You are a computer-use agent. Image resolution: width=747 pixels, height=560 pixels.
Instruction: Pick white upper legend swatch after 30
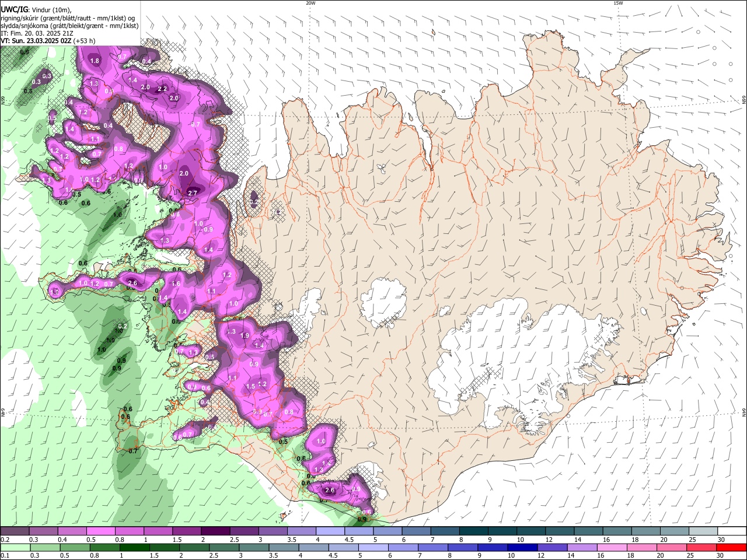(732, 531)
